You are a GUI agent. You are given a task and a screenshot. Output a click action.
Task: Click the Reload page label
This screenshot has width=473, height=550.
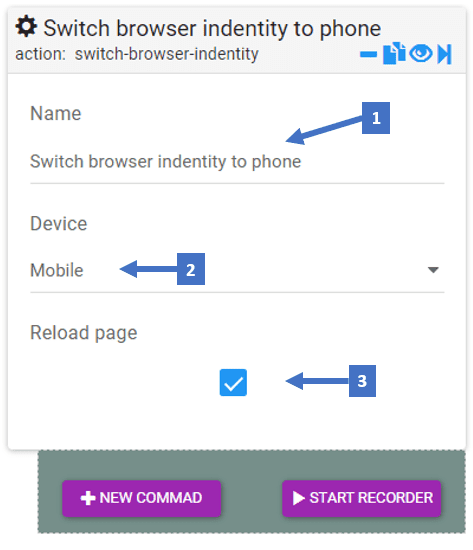(x=84, y=333)
